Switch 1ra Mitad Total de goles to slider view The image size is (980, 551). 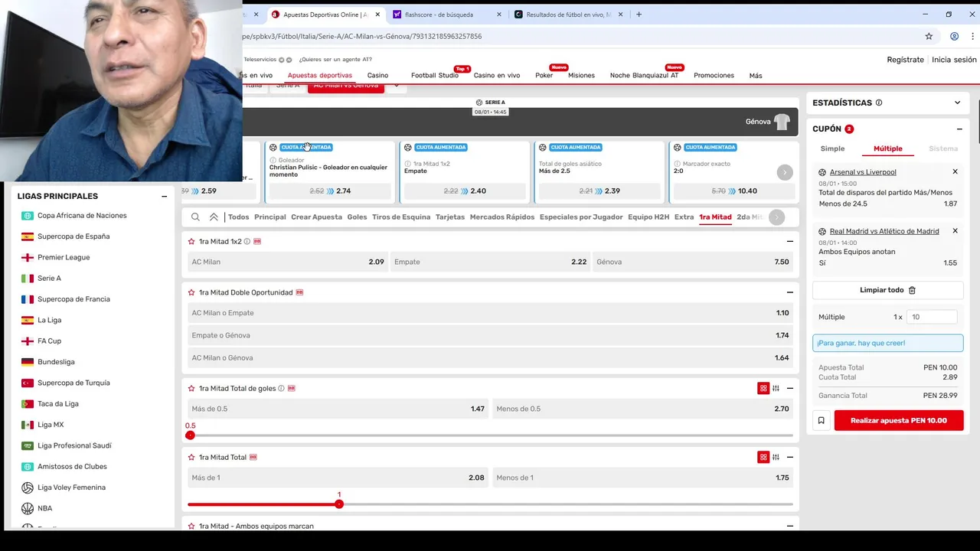coord(776,388)
